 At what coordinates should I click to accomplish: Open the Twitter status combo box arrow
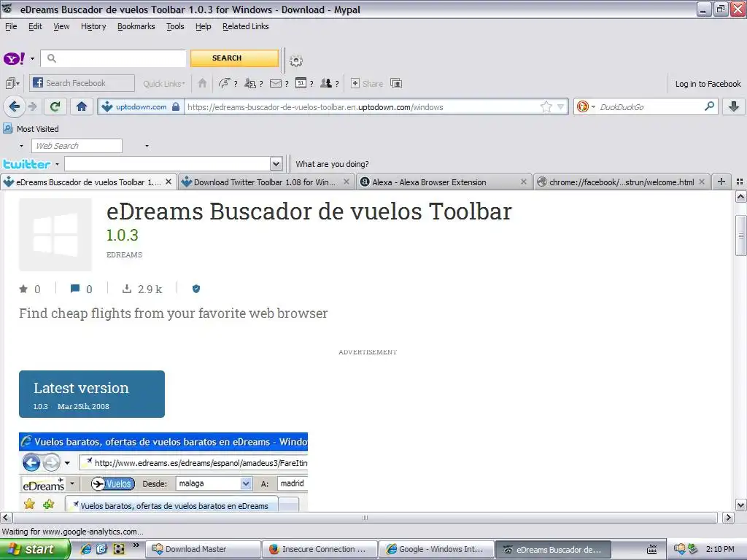click(276, 164)
